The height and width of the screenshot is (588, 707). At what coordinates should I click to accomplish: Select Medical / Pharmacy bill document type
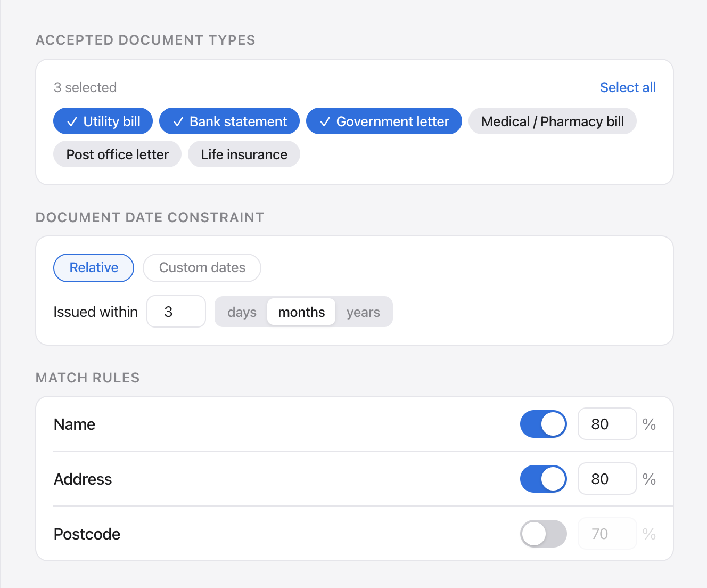coord(553,121)
